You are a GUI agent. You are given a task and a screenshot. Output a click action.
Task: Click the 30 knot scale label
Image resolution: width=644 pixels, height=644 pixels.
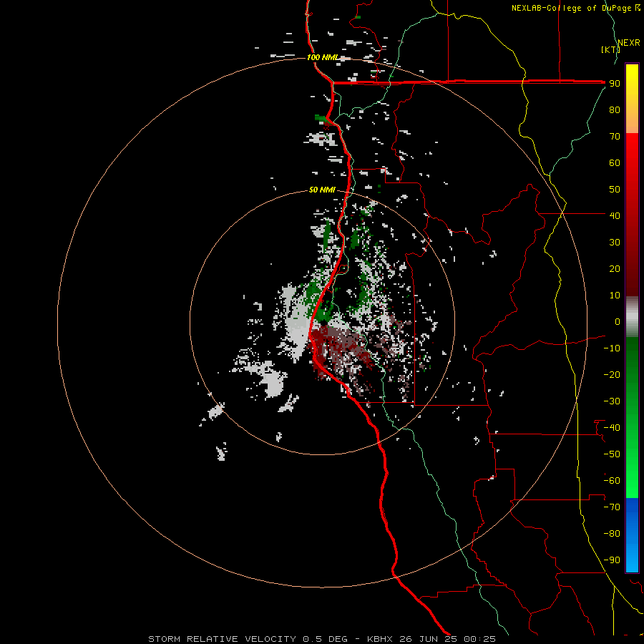(615, 243)
